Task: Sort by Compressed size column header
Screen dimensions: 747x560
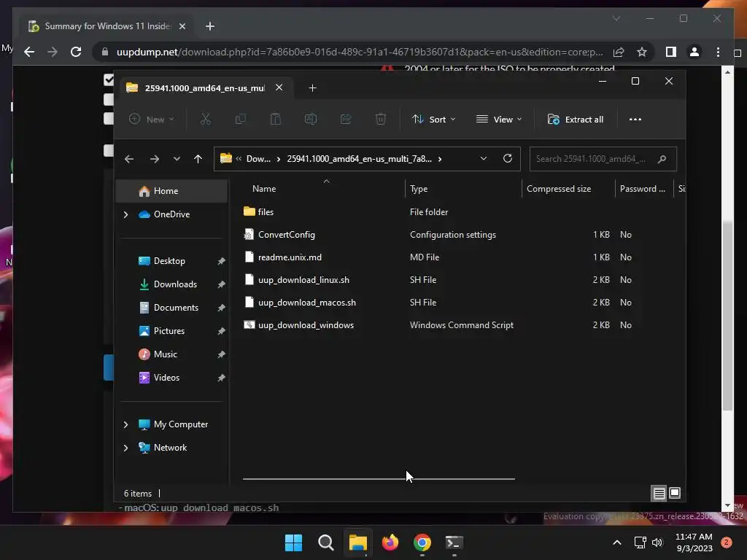Action: pos(559,189)
